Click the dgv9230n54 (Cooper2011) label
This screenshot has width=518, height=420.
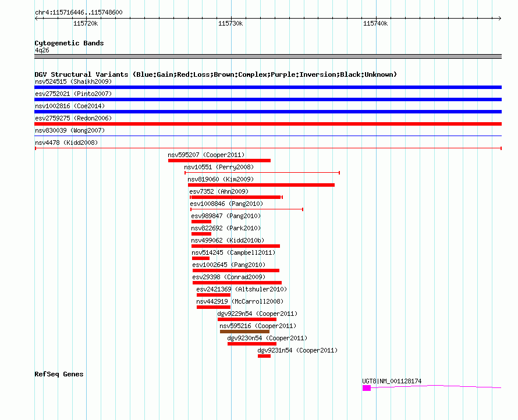coord(267,338)
